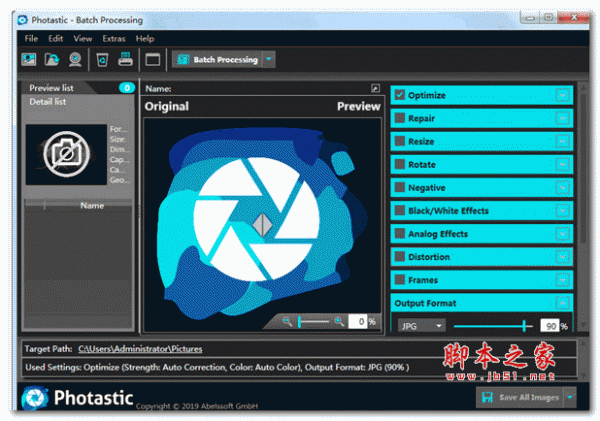Click the expand preview icon beside Name
Screen dimensions: 600x421
coord(375,88)
